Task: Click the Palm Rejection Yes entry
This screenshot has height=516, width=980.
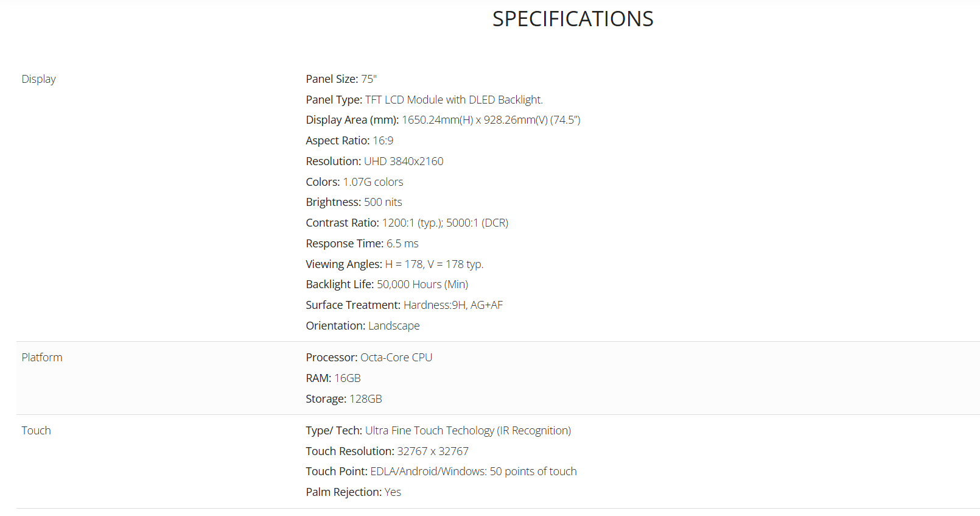Action: (353, 492)
